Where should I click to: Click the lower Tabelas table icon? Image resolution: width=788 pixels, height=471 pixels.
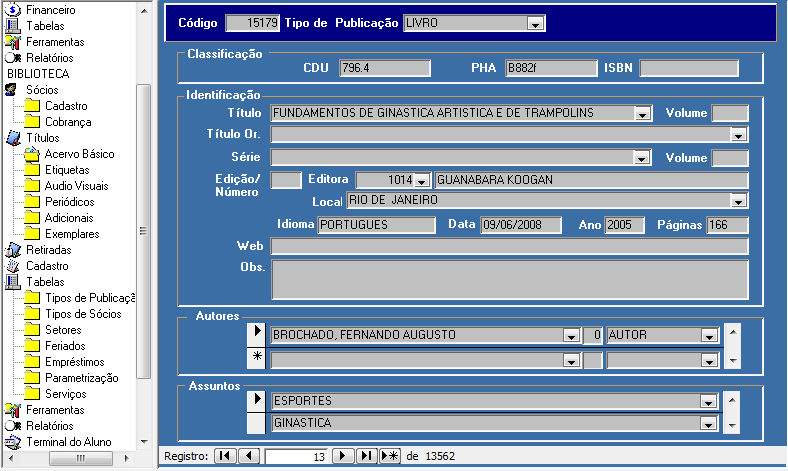pos(13,282)
